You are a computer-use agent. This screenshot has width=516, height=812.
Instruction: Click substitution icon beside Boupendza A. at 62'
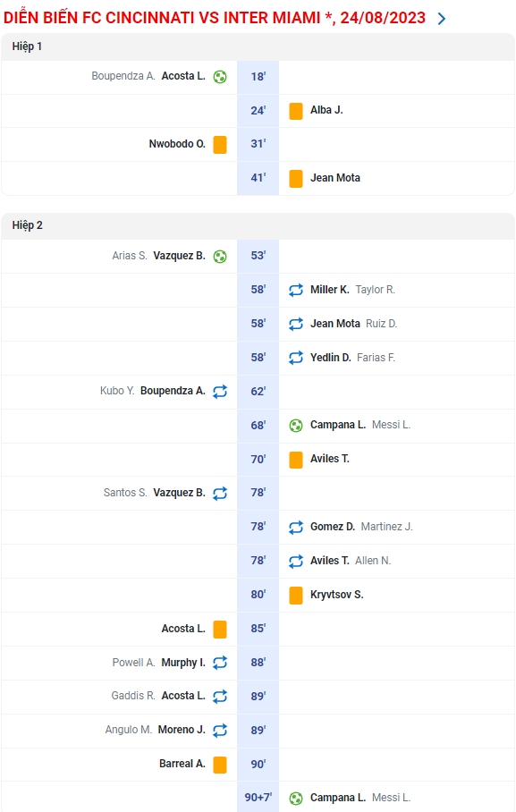(x=220, y=392)
